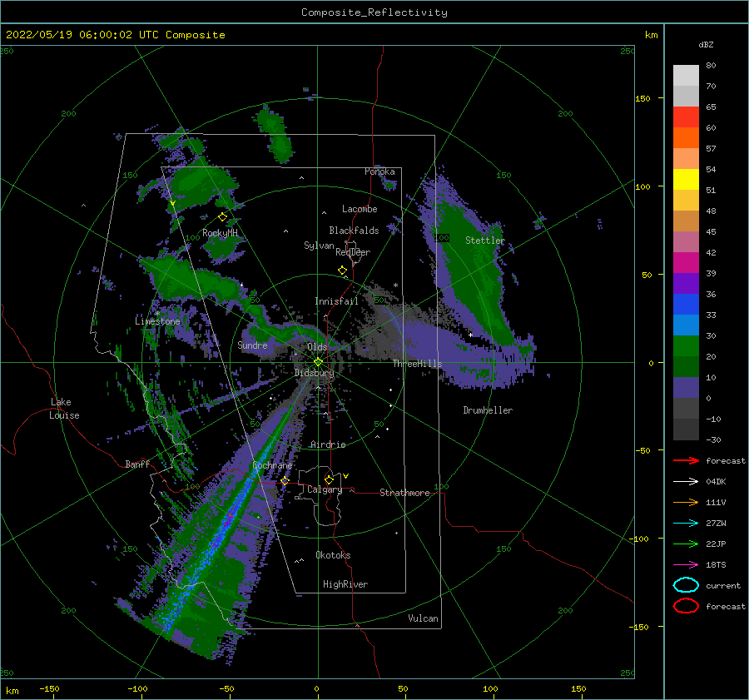Click the green 22JP arrow icon
The image size is (749, 700).
pyautogui.click(x=686, y=544)
